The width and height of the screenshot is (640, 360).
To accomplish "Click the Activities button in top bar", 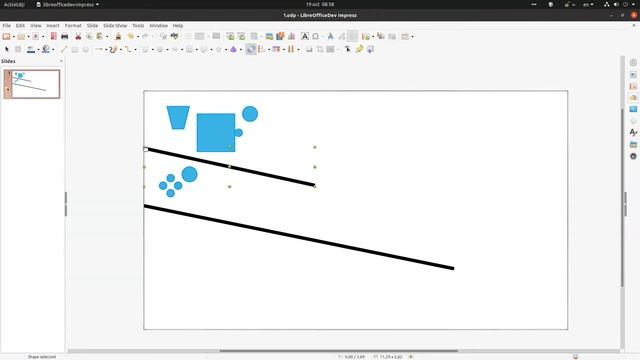I will (x=14, y=4).
